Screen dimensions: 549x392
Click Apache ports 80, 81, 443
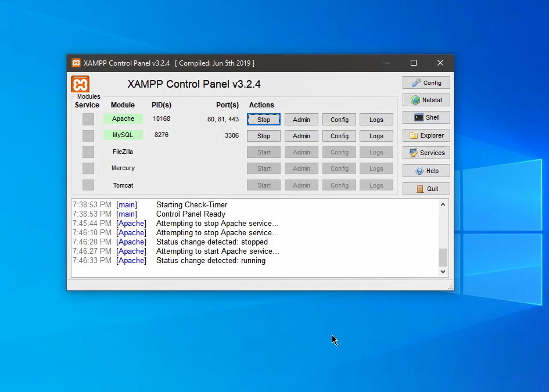click(x=223, y=119)
